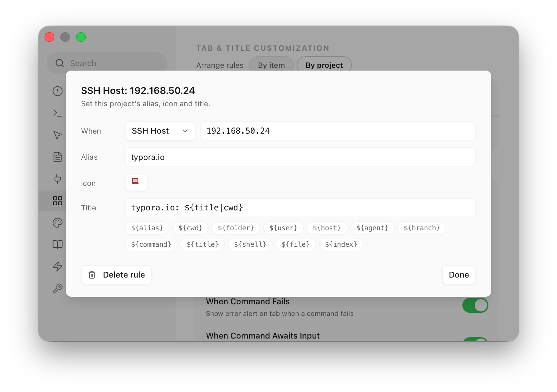Insert the ${title} variable chip
557x392 pixels.
(203, 245)
